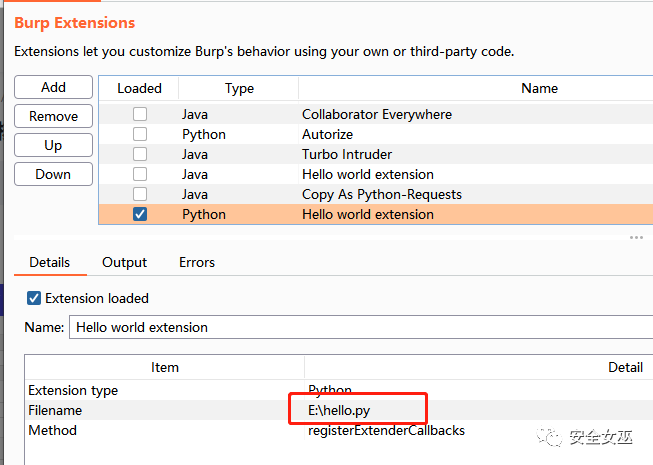Tick the Turbo Intruder loaded checkbox
The width and height of the screenshot is (653, 465).
click(x=140, y=154)
